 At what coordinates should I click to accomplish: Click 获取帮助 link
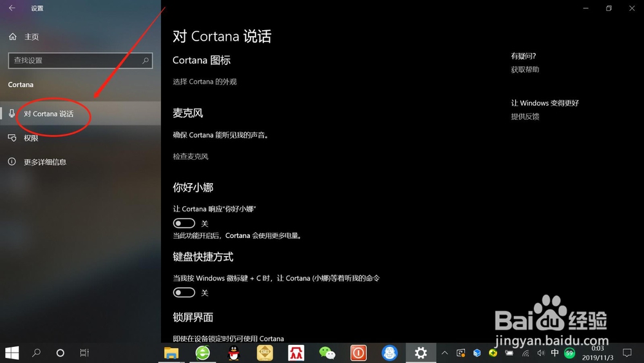[x=525, y=70]
